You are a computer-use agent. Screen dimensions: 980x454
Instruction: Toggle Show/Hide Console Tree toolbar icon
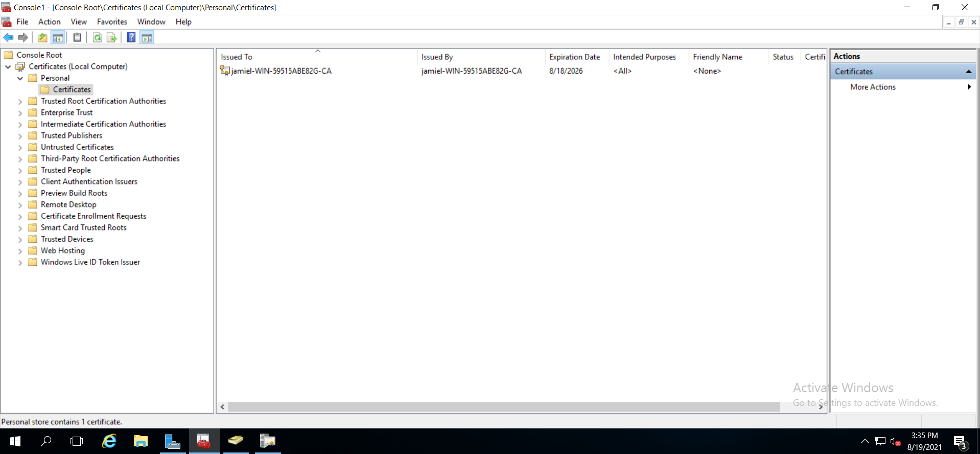pos(58,37)
